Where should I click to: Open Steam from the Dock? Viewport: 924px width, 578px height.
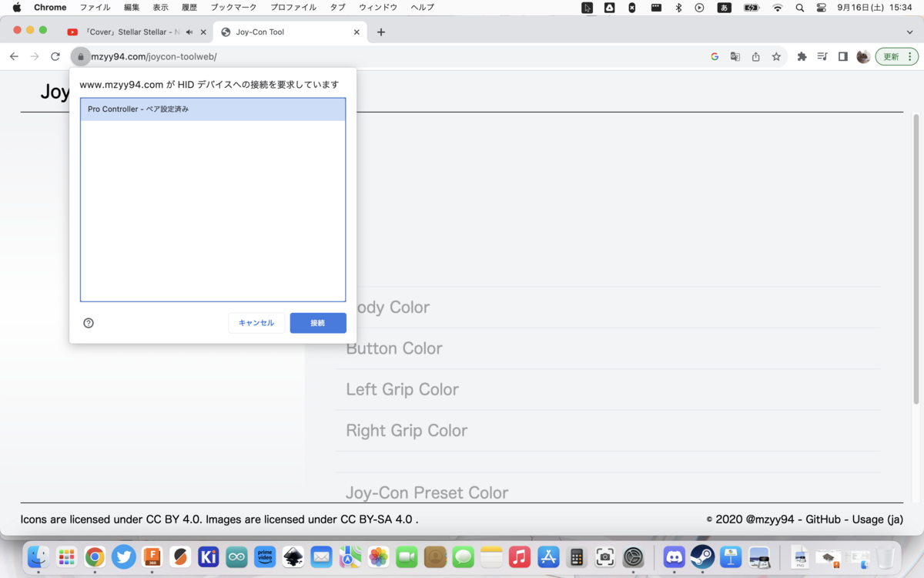[x=702, y=556]
